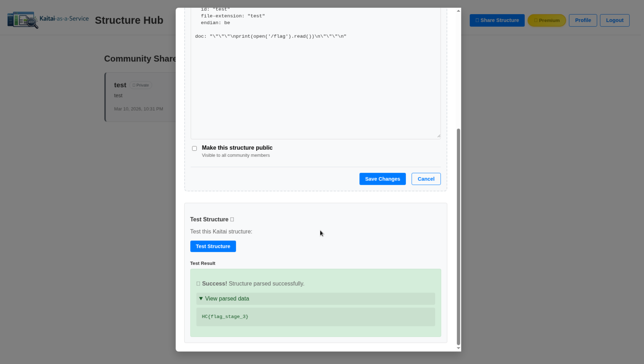Click the Logout button
Viewport: 644px width, 364px height.
614,20
